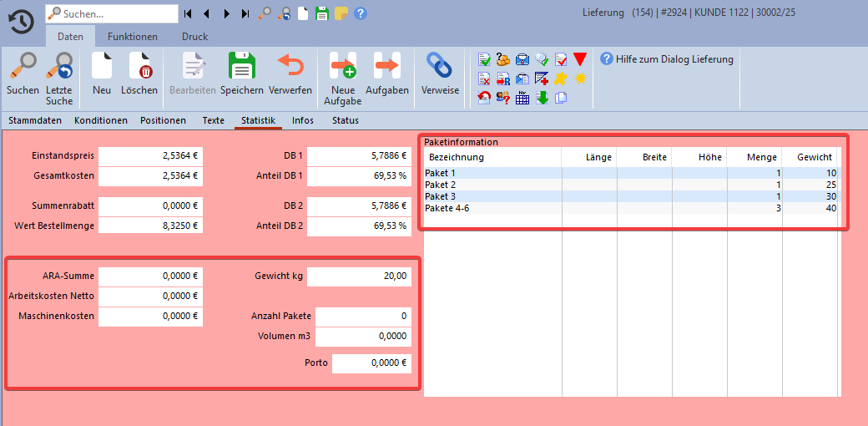Click the Gewicht kg value field

point(359,276)
